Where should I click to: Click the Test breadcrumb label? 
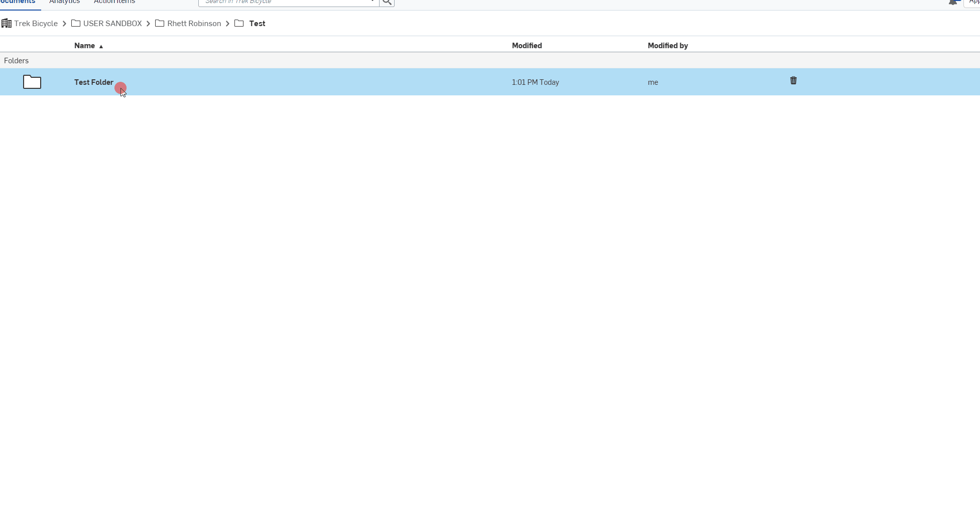click(x=257, y=24)
